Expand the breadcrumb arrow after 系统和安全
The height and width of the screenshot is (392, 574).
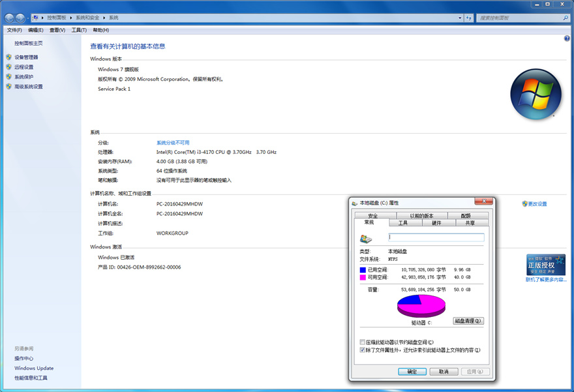pos(104,18)
